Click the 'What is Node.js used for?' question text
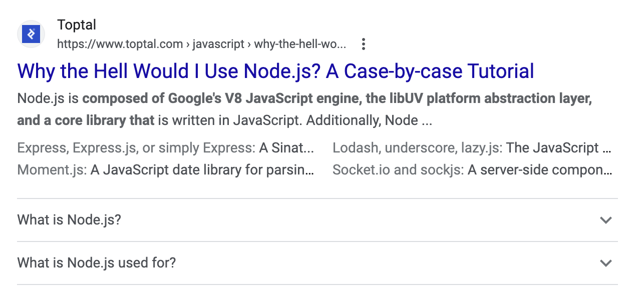 point(97,263)
